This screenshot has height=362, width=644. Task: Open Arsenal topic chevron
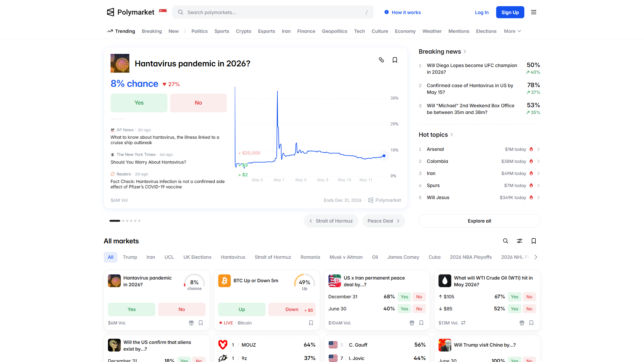click(538, 149)
